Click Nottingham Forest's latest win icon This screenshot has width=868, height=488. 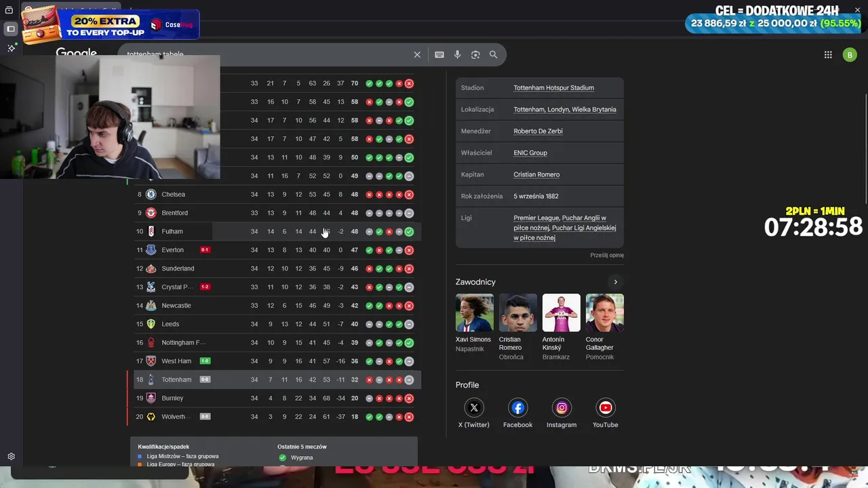[409, 343]
